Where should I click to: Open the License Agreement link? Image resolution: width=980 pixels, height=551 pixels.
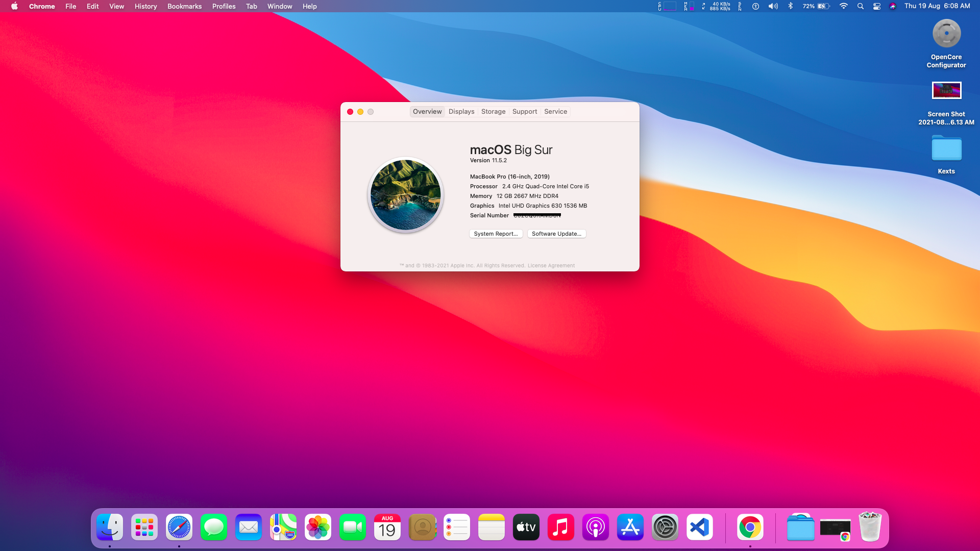(551, 265)
